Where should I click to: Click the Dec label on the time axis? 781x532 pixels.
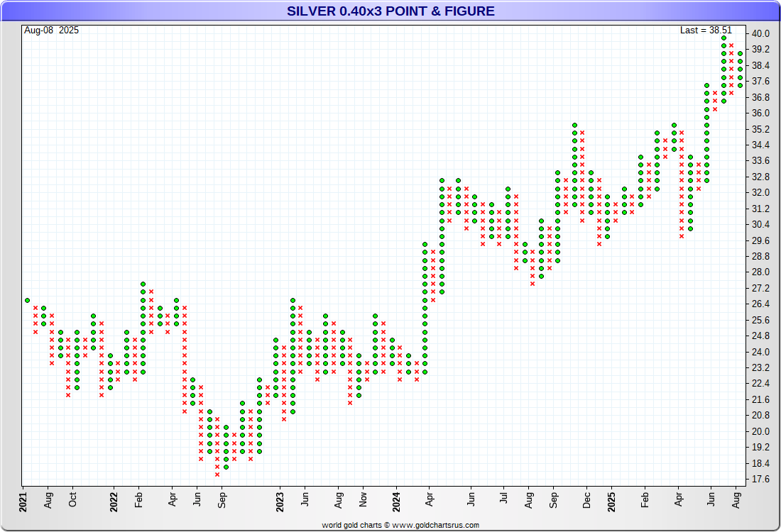click(x=586, y=500)
